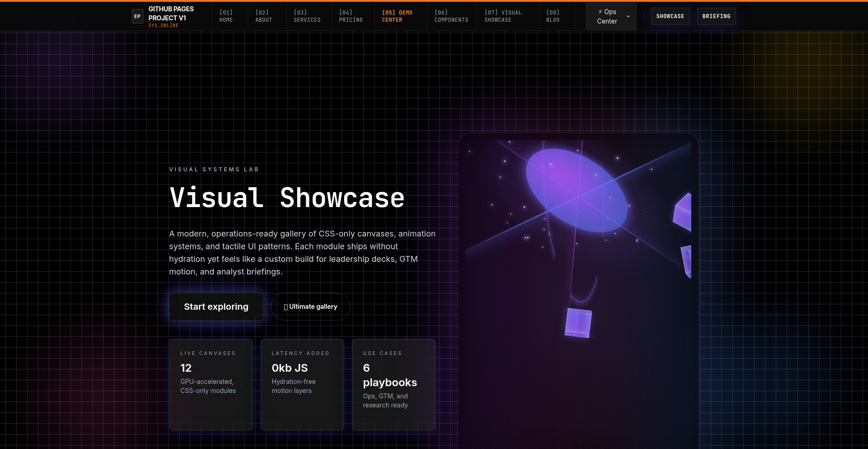
Task: Click the small icon before Ultimate gallery
Action: 285,307
